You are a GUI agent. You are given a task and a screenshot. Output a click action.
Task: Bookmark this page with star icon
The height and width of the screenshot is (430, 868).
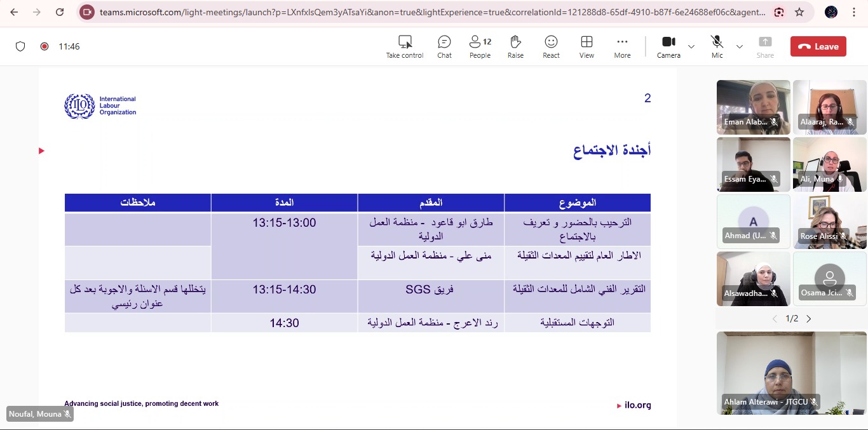point(799,12)
